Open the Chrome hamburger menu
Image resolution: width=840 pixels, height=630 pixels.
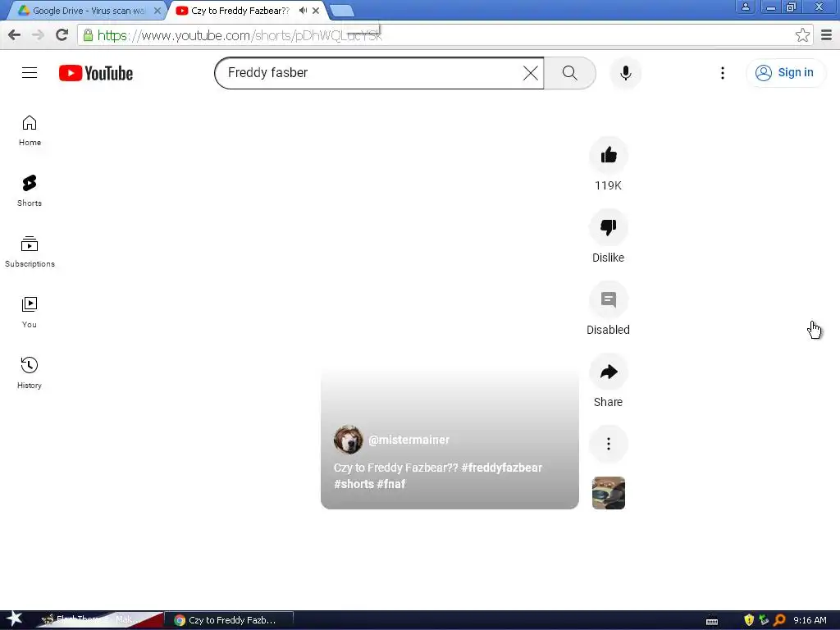pyautogui.click(x=827, y=35)
